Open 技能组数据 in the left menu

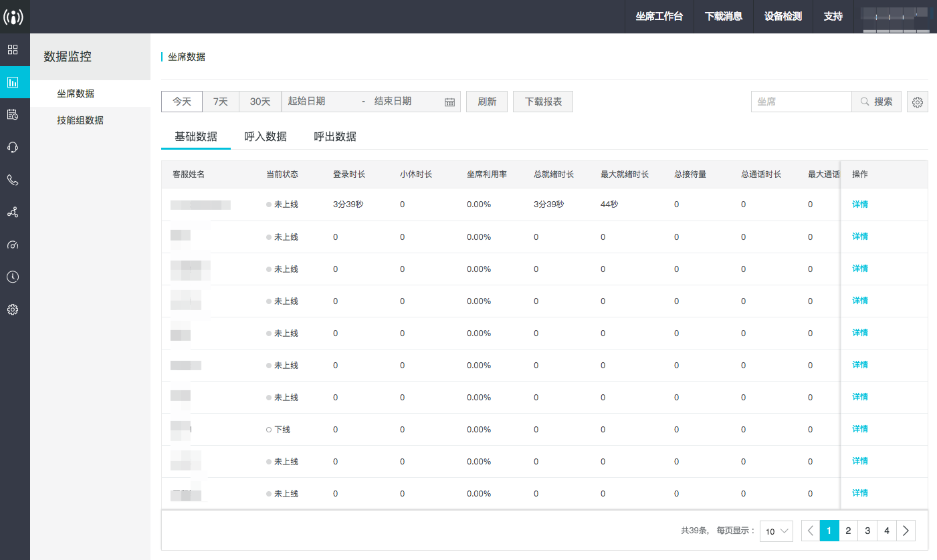80,120
